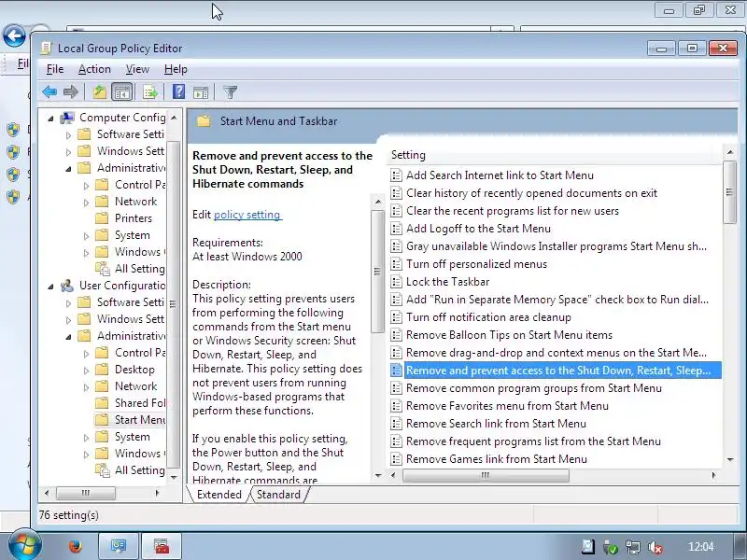
Task: Expand the Printers-adjacent Network folder under Computer Configuration
Action: click(x=86, y=203)
